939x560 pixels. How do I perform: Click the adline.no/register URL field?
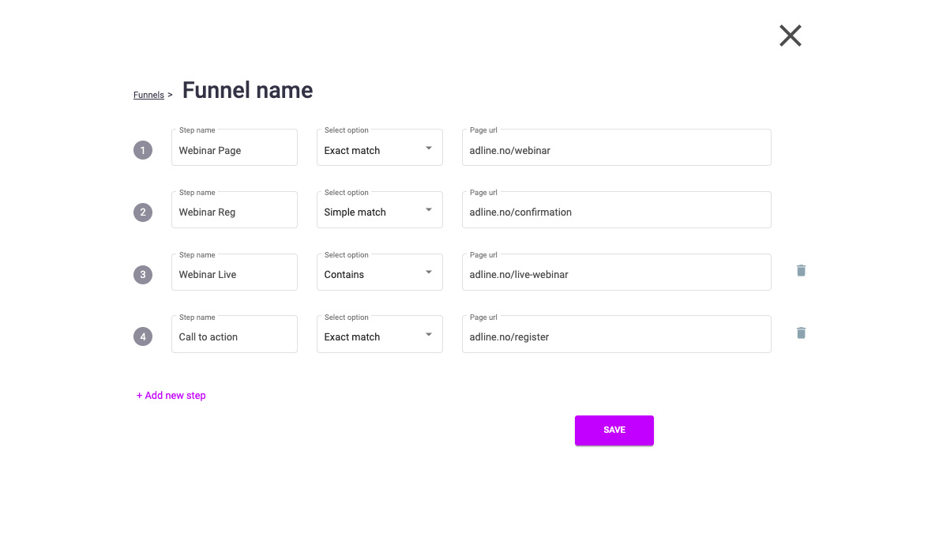(616, 337)
